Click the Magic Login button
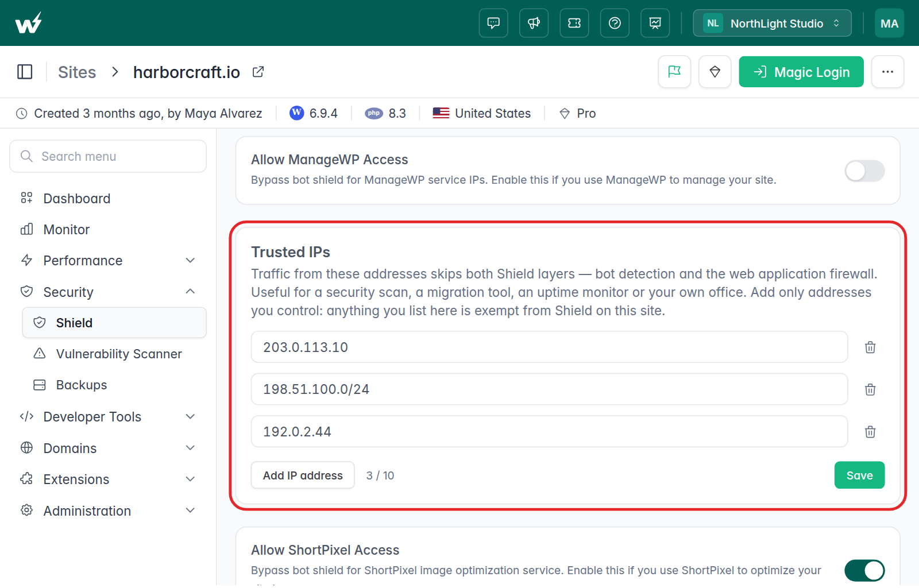919x588 pixels. pyautogui.click(x=801, y=72)
